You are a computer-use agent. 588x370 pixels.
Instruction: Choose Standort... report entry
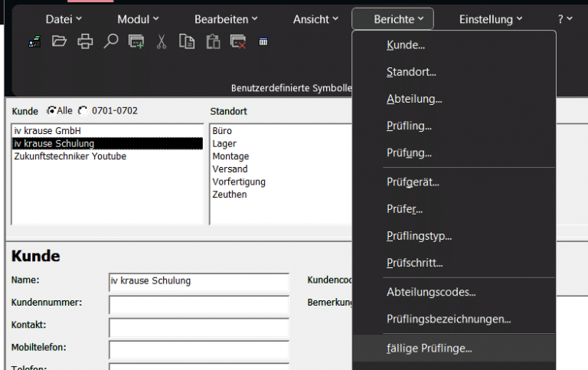[x=454, y=72]
